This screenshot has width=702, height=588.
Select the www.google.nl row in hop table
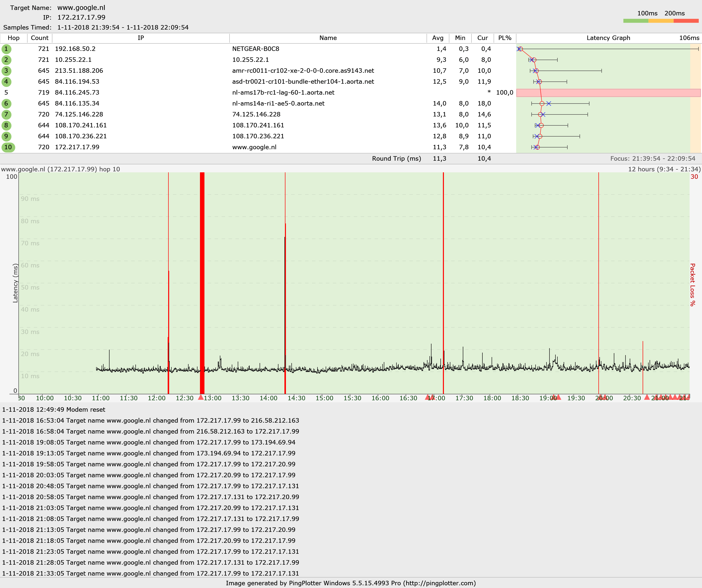tap(254, 147)
